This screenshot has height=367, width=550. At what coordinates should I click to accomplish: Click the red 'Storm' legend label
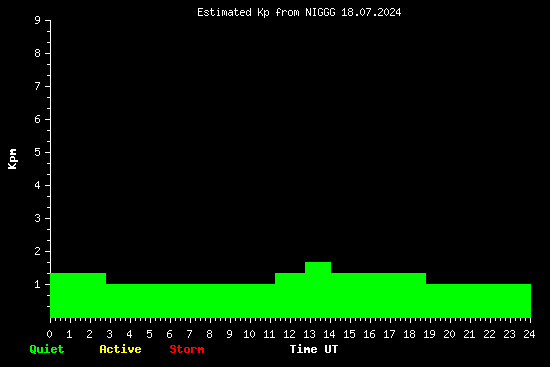(x=187, y=349)
